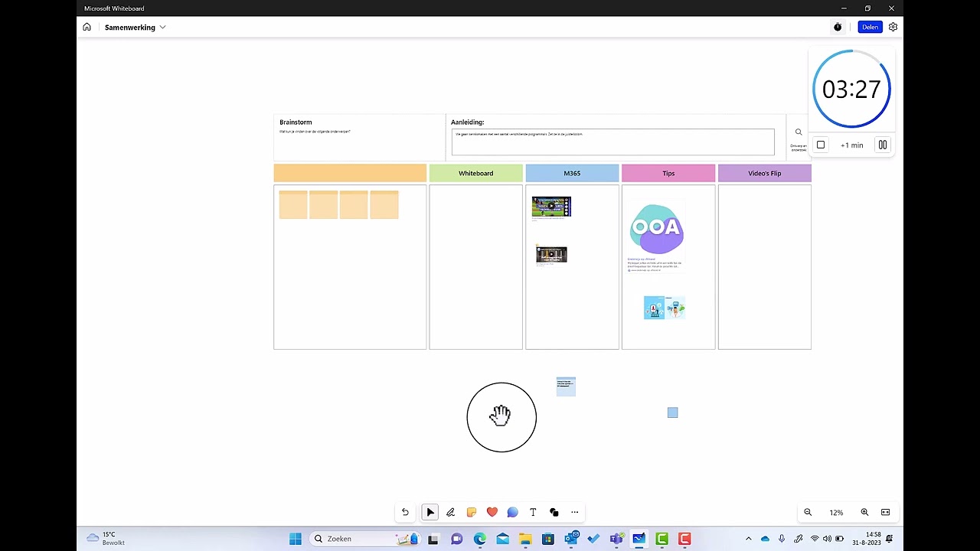Select the lower video thumbnail in M365

(x=552, y=255)
